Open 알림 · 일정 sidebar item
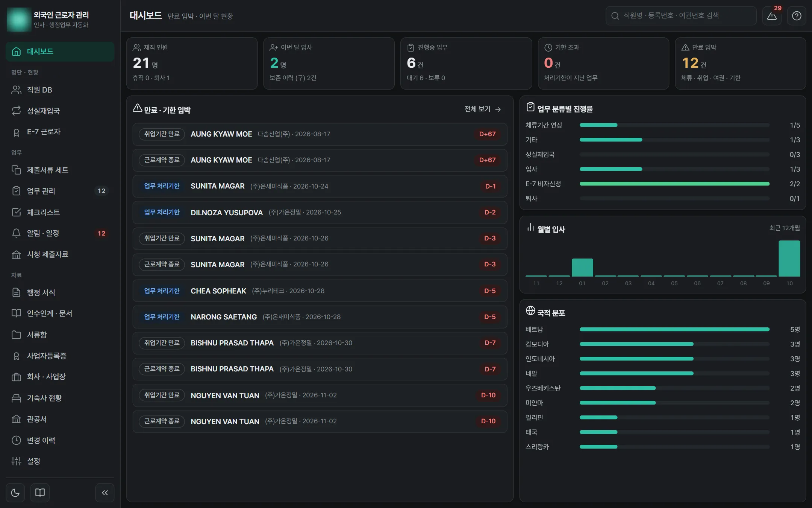This screenshot has height=508, width=812. click(60, 233)
